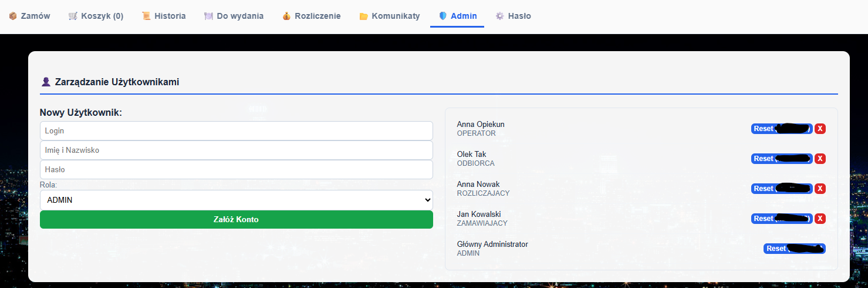Go to the Do wydania tab
Screen dimensions: 868x288
[234, 16]
